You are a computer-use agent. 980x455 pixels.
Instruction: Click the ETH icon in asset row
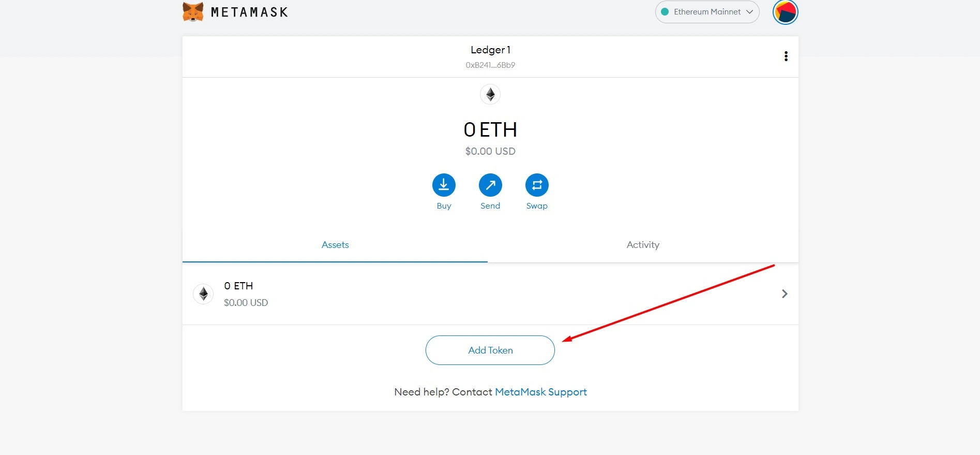click(x=203, y=294)
